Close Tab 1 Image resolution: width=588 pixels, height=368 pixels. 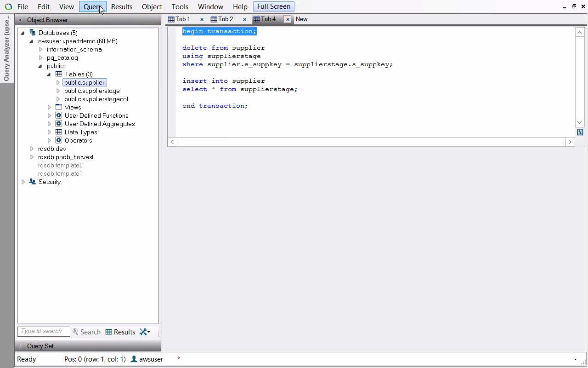[202, 19]
